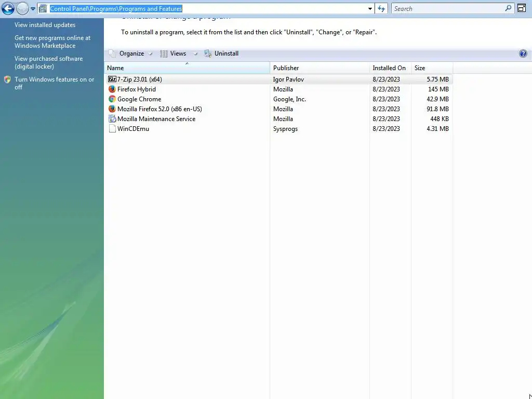Click the 4.31 MB size value

click(437, 129)
